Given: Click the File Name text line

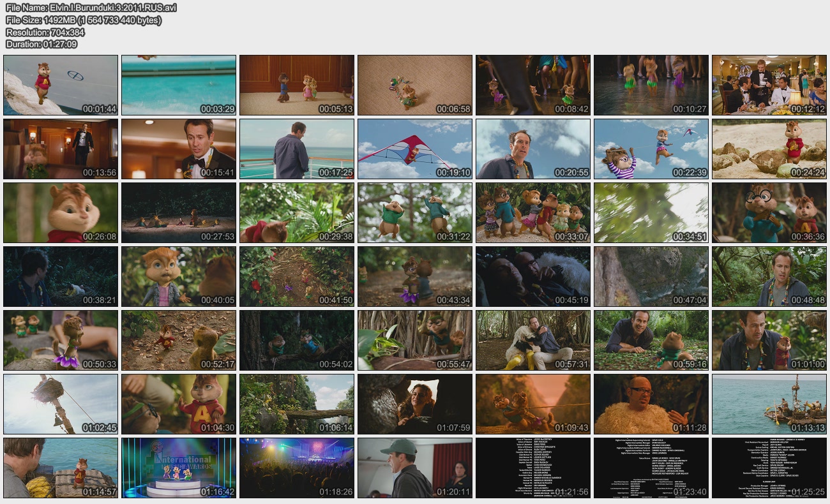Looking at the screenshot, I should [x=91, y=8].
